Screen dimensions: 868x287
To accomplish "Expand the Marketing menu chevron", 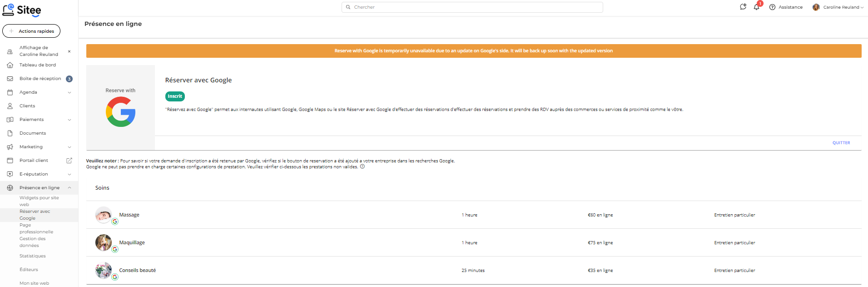I will (x=69, y=147).
